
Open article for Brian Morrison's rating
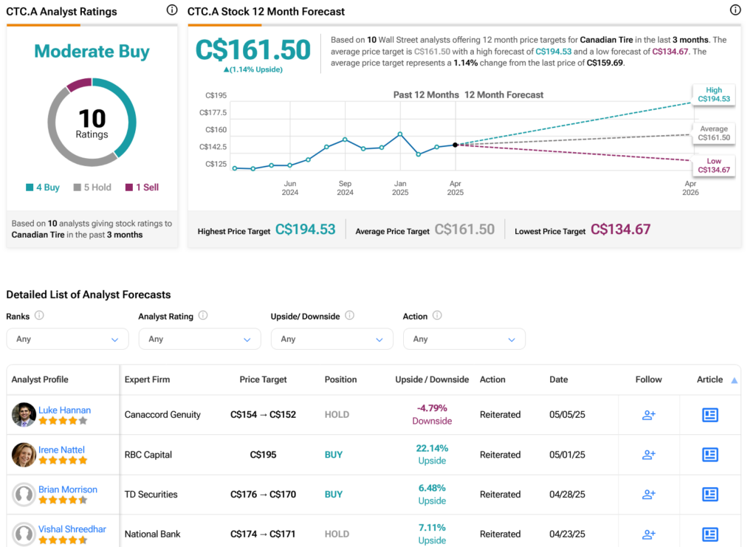click(709, 495)
